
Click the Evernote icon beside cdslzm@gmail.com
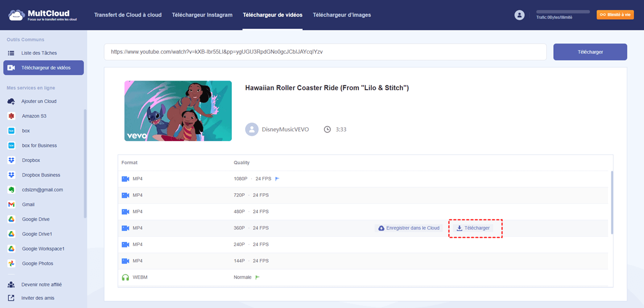point(11,190)
